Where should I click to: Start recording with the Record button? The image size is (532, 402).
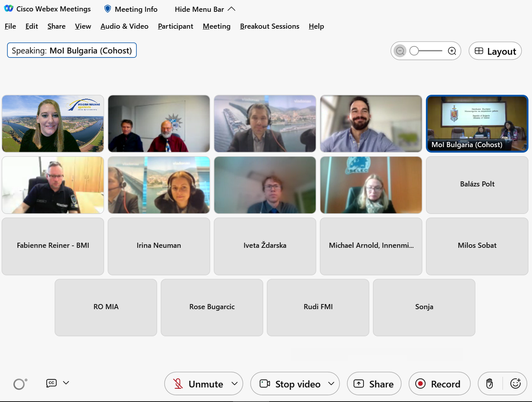(x=439, y=384)
